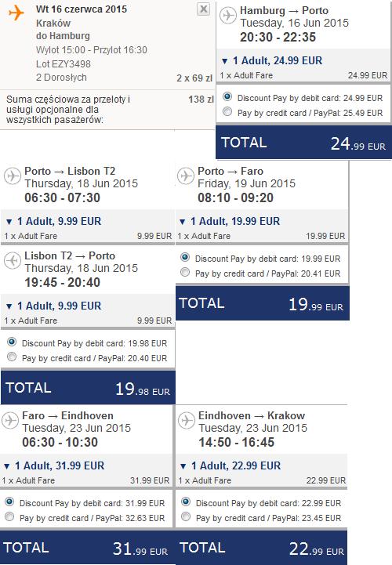The height and width of the screenshot is (565, 392).
Task: Select credit card / PayPal for 25.49 EUR
Action: click(x=227, y=112)
